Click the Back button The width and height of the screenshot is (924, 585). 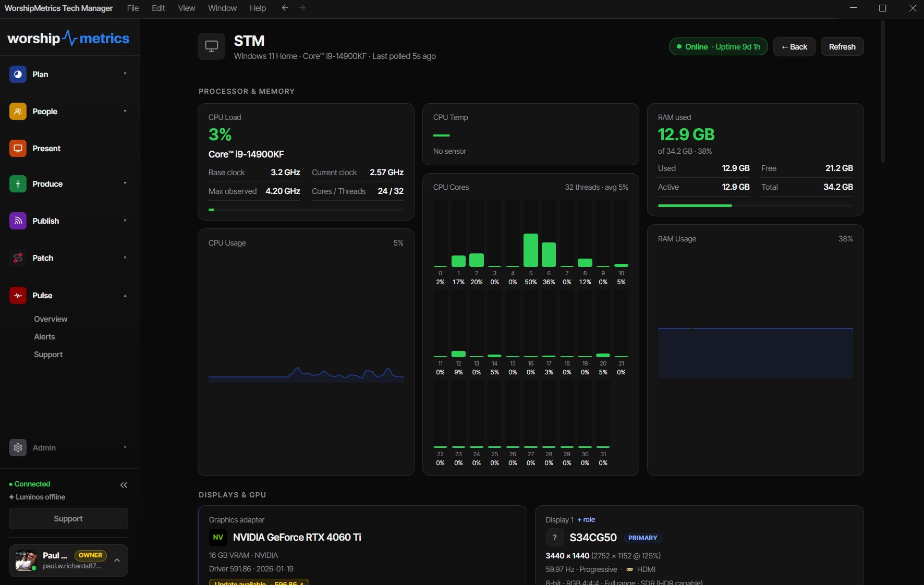[794, 47]
